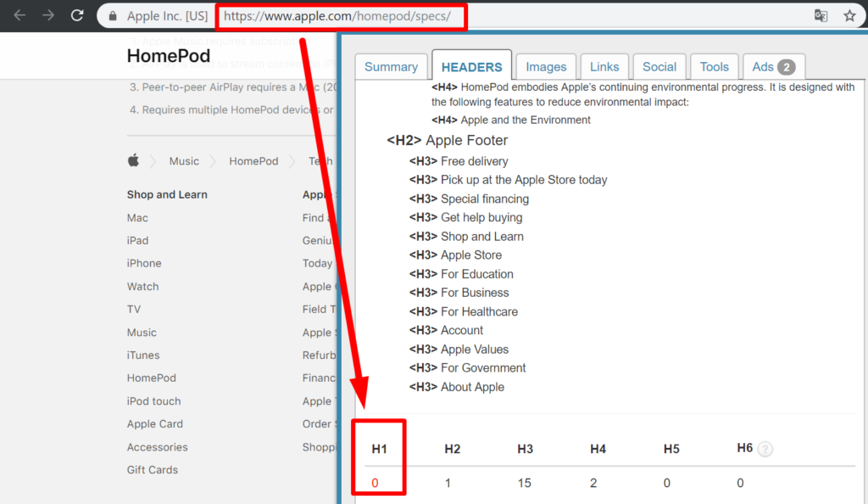Open the Tools tab
The image size is (868, 504).
[x=715, y=66]
